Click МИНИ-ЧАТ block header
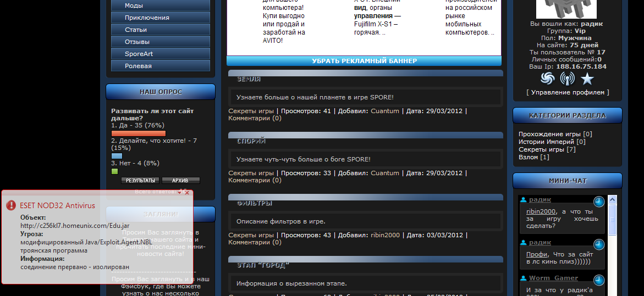This screenshot has height=296, width=644. (568, 181)
